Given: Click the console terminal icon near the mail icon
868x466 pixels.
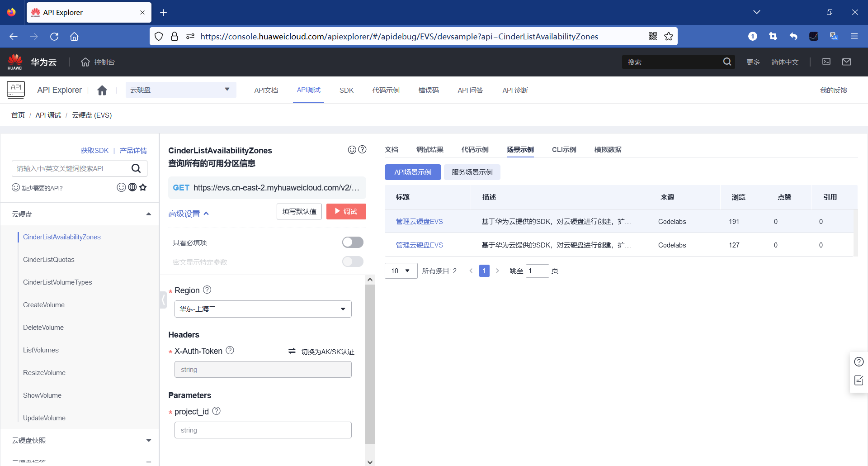Looking at the screenshot, I should click(x=826, y=62).
